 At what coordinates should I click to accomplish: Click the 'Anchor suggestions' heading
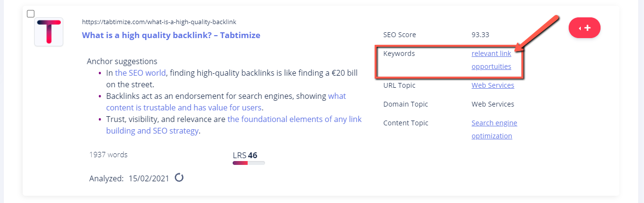point(122,61)
